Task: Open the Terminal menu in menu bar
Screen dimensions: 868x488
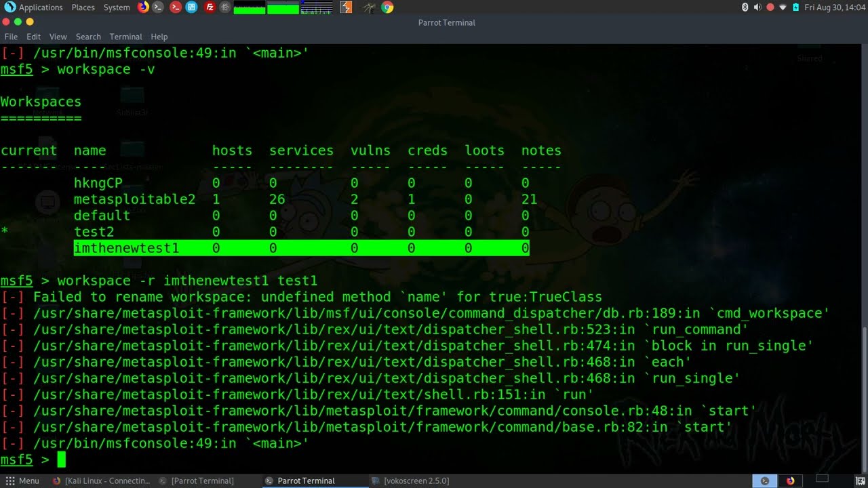Action: [125, 37]
